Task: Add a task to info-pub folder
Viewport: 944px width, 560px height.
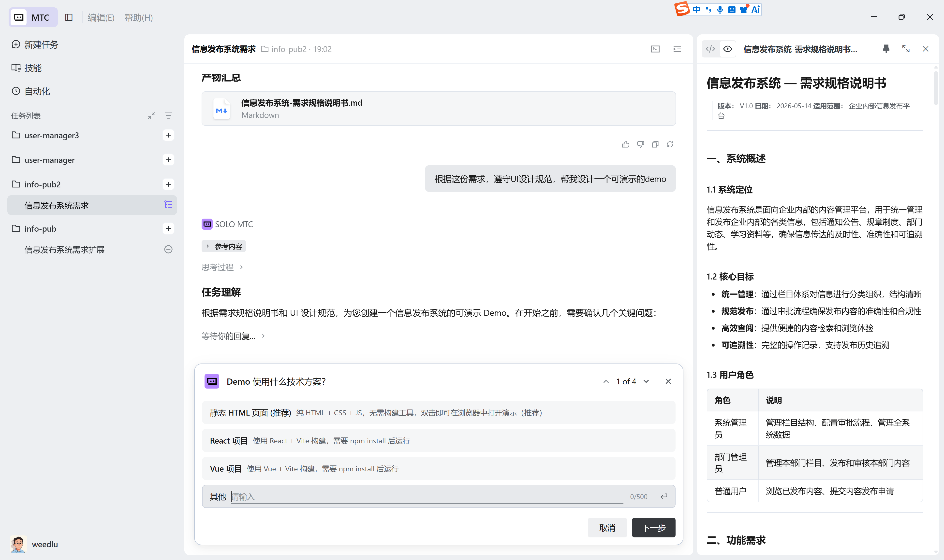Action: click(168, 228)
